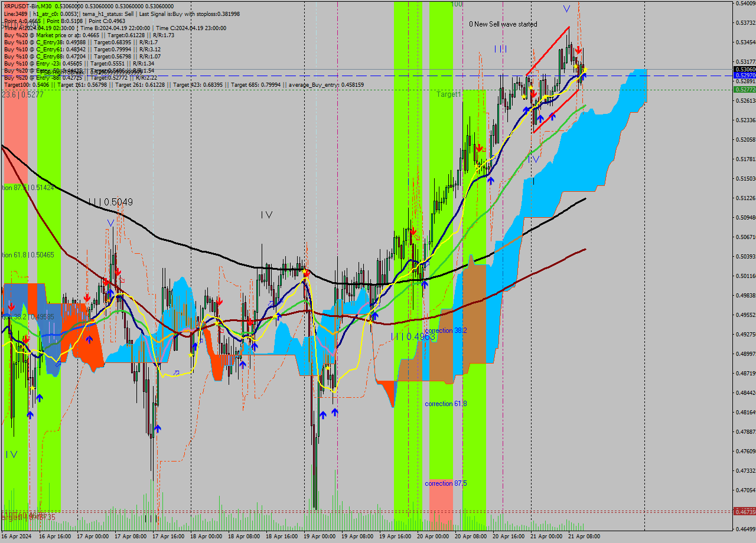Image resolution: width=756 pixels, height=543 pixels.
Task: Click the blue 'correction 61.8' label
Action: click(446, 404)
